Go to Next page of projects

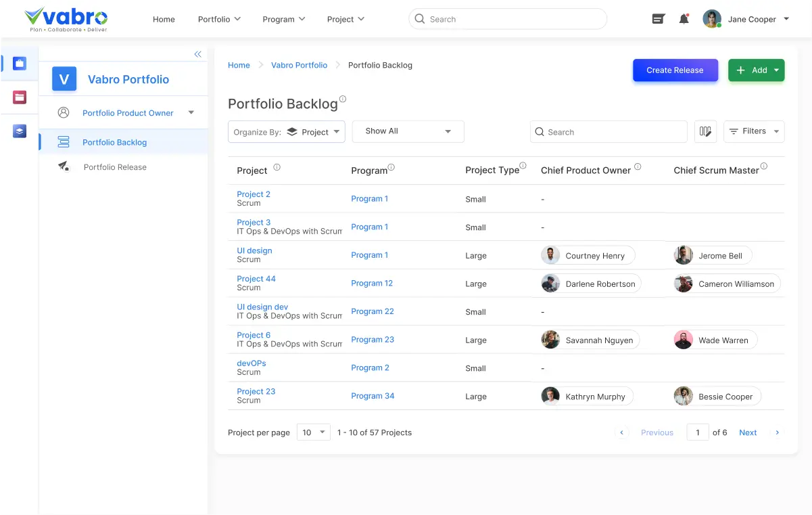click(x=748, y=432)
